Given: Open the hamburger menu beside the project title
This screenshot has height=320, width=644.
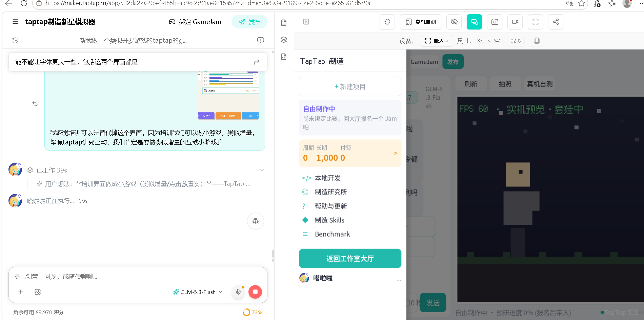Looking at the screenshot, I should [x=15, y=22].
